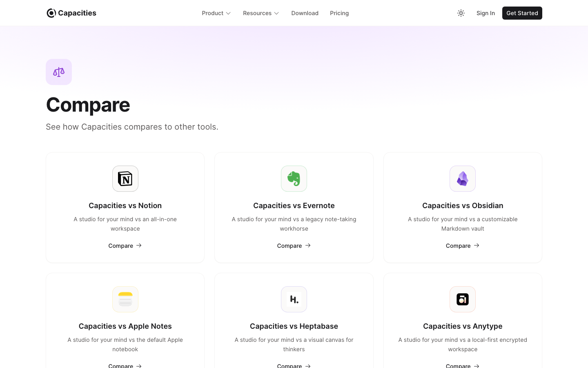Click the Capacities brand name
Screen dimensions: 588x368
pyautogui.click(x=77, y=13)
